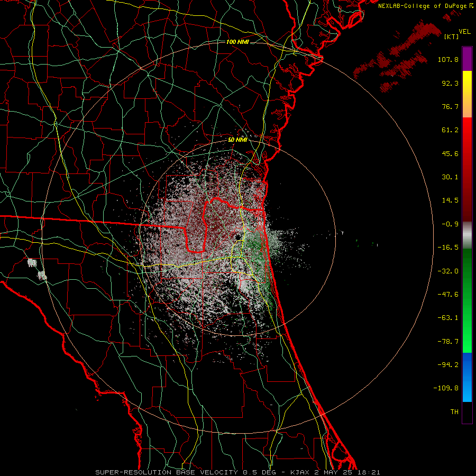Image resolution: width=476 pixels, height=476 pixels.
Task: Click the yellow segment of velocity color bar
Action: (x=467, y=94)
